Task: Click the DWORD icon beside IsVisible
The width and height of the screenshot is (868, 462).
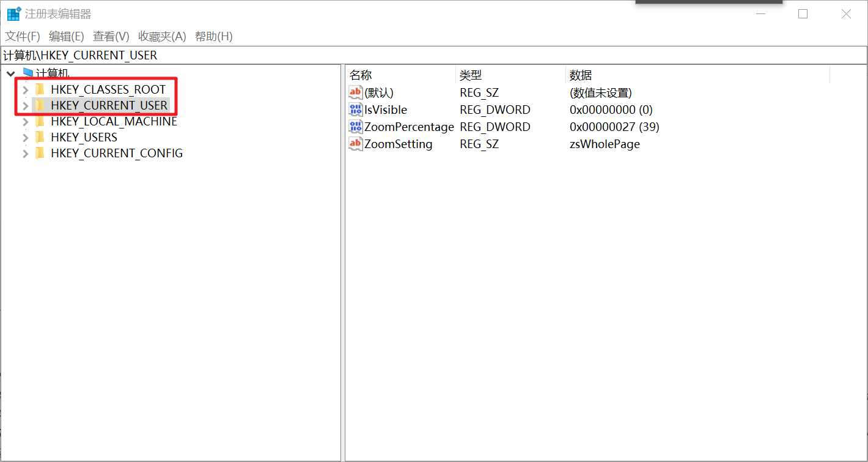Action: (355, 110)
